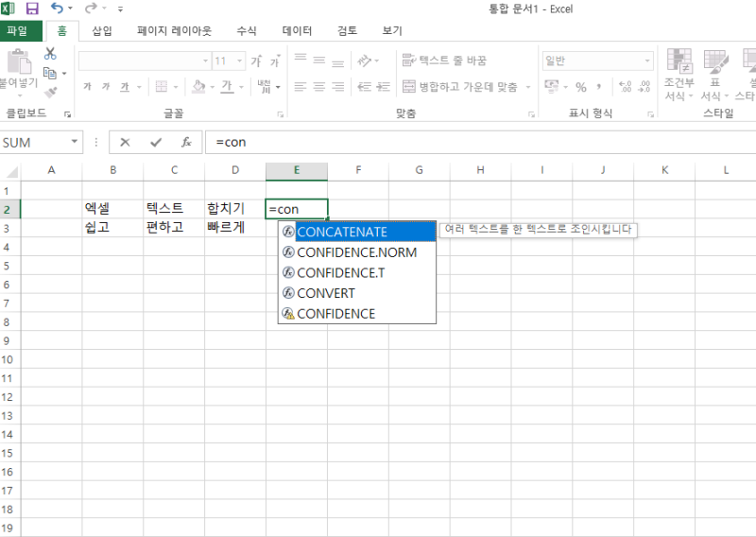Switch to the 검토 tab

pos(347,31)
